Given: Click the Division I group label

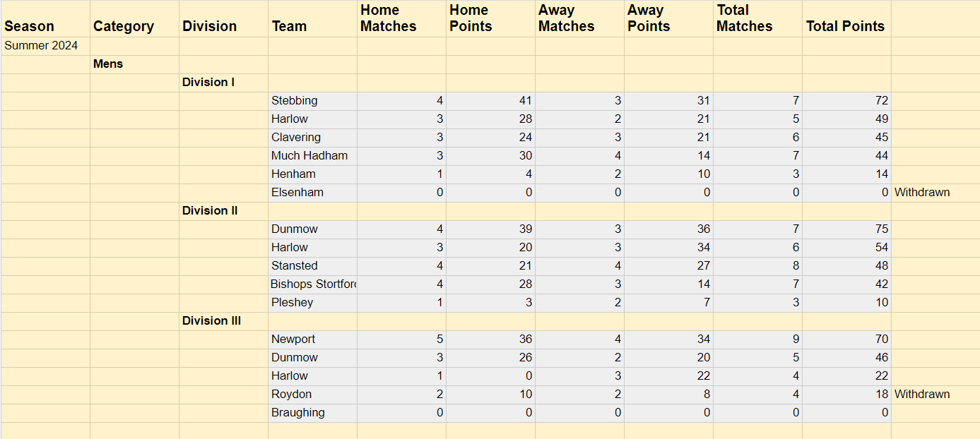Looking at the screenshot, I should coord(223,83).
